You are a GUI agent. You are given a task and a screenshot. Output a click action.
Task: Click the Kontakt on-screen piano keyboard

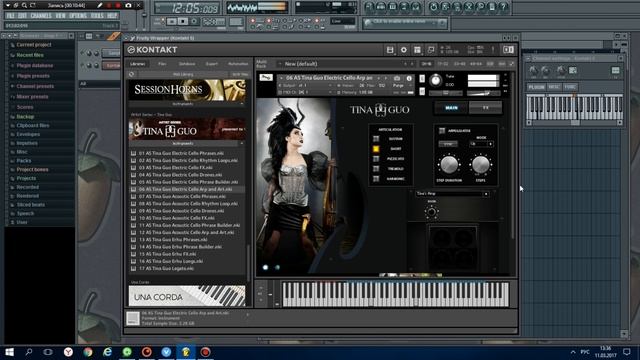coord(396,294)
